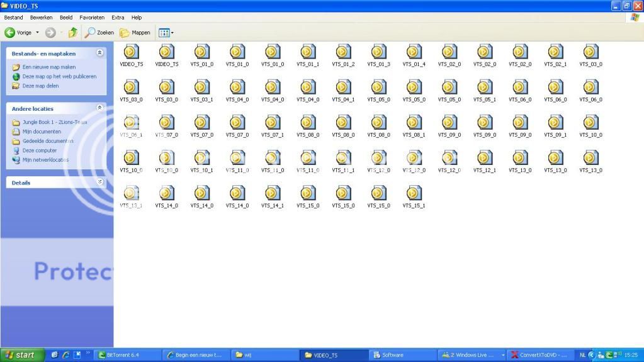Collapse the Andere locaties panel

click(x=99, y=108)
